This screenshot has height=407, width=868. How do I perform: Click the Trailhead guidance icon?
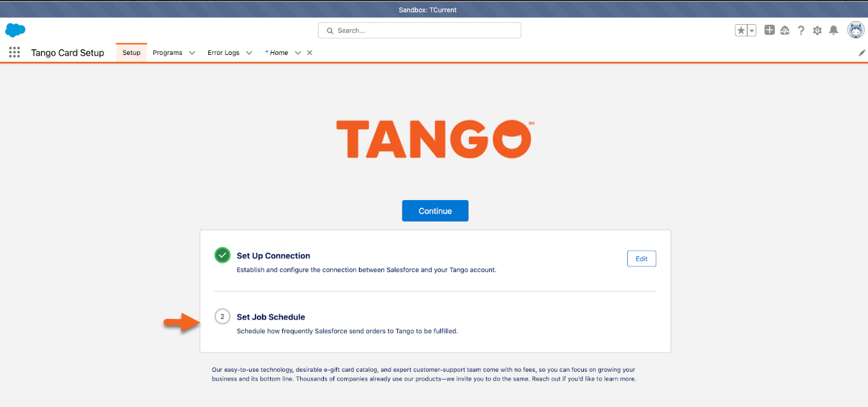coord(785,30)
